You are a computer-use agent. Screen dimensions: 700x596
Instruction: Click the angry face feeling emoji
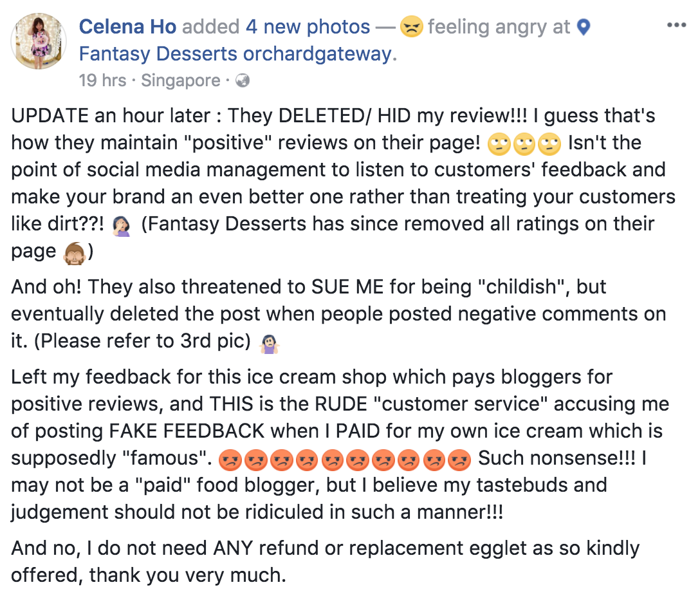point(411,27)
